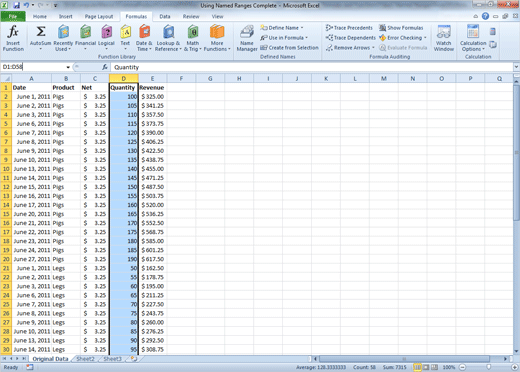
Task: Click Trace Precedents
Action: [349, 28]
